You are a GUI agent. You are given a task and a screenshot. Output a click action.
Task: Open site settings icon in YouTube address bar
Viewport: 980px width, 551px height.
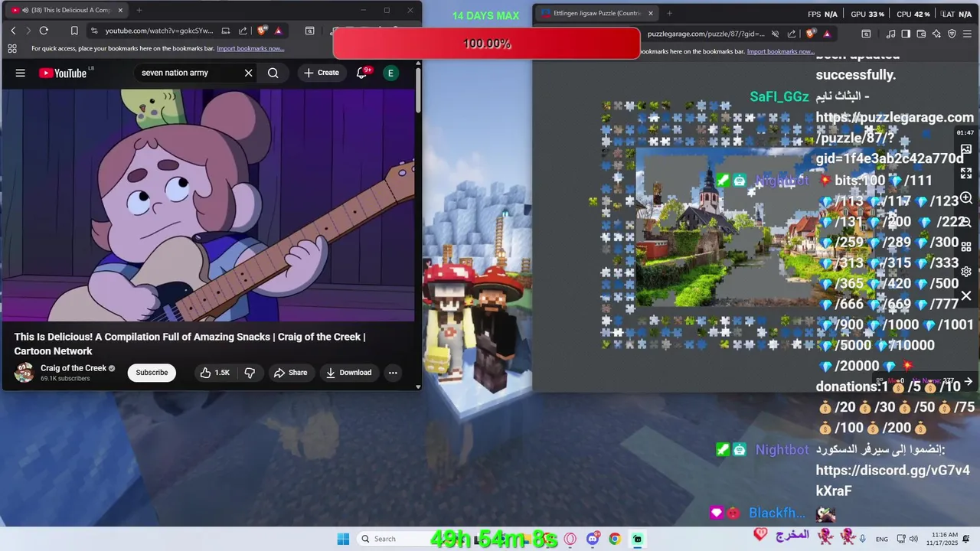[x=94, y=31]
